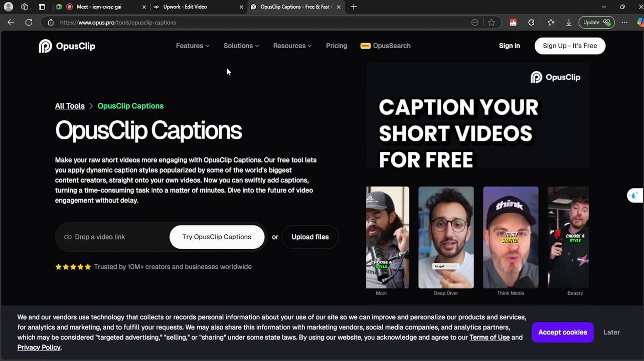The image size is (644, 361).
Task: Click the OpusClip Captions page heading
Action: pos(148,130)
